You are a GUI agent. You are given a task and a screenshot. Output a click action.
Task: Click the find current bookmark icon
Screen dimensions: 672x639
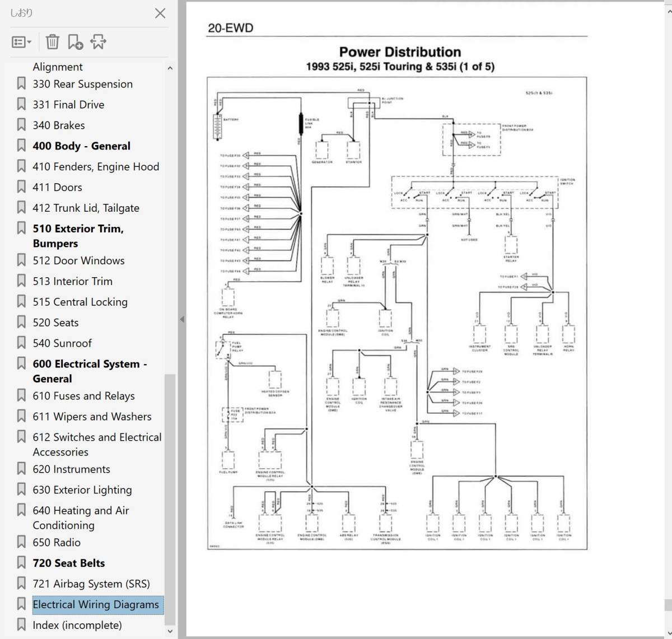[x=98, y=42]
